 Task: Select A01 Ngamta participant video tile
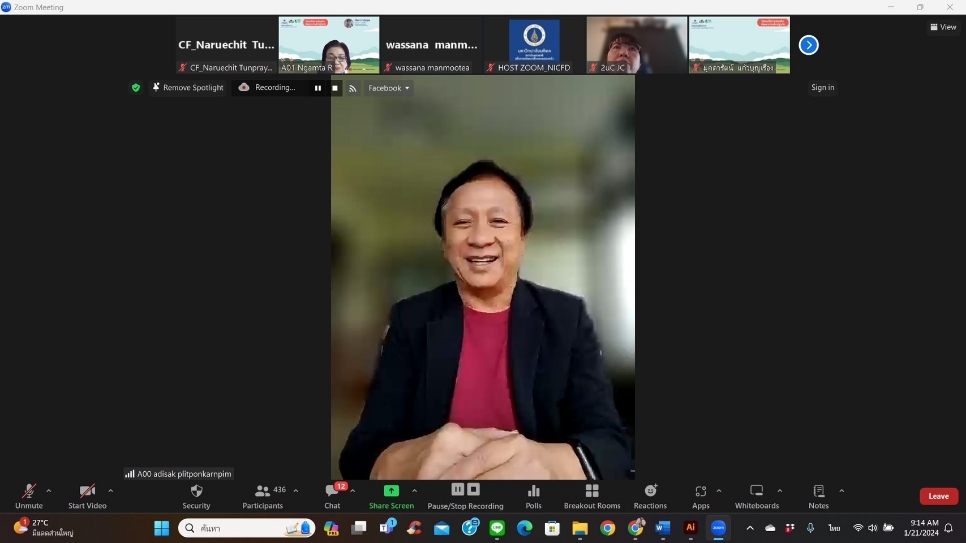click(329, 45)
